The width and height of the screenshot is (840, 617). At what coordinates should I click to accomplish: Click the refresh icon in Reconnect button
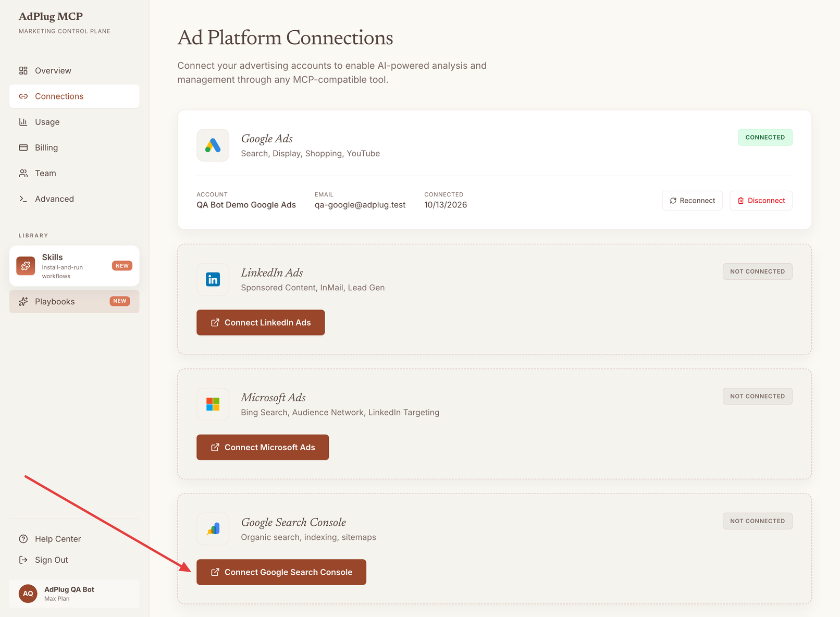[x=673, y=201]
